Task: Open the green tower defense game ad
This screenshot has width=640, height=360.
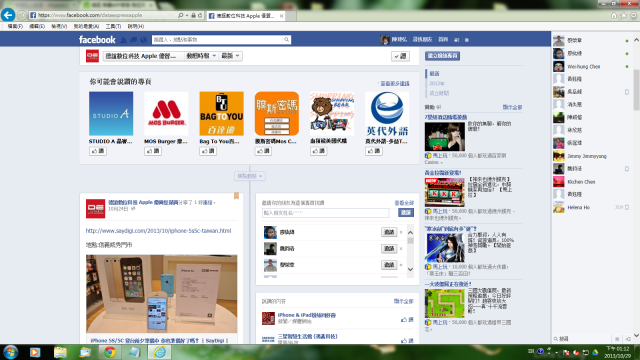Action: (x=444, y=303)
